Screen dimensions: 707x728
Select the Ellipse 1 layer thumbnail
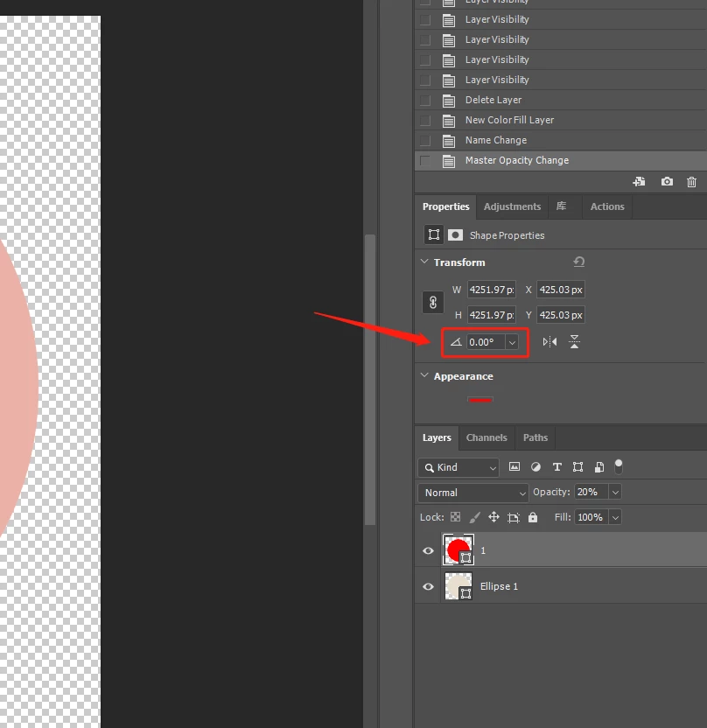[458, 586]
